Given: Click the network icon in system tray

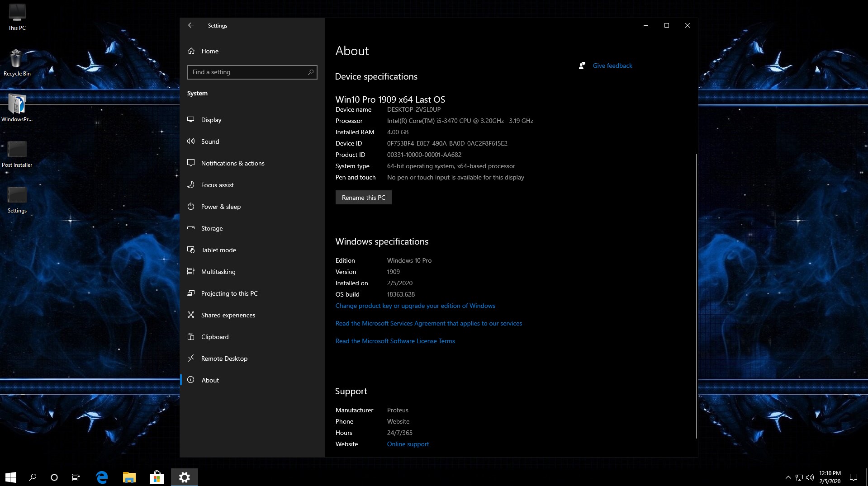Looking at the screenshot, I should coord(799,477).
